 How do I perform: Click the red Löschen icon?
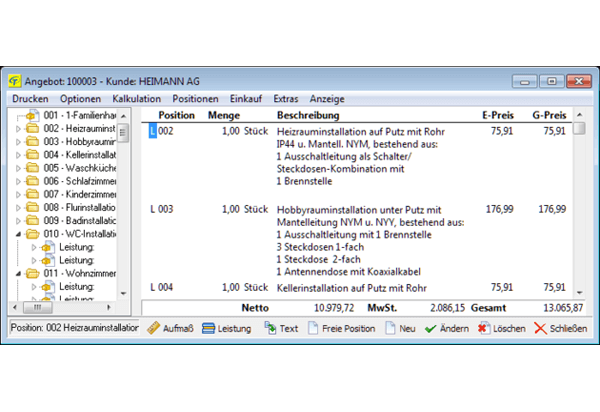pos(484,328)
